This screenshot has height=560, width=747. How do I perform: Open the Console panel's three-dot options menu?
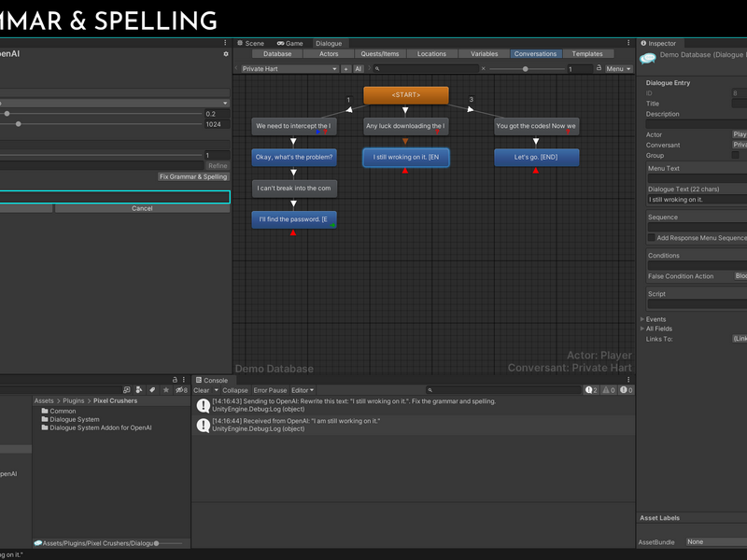pos(628,380)
